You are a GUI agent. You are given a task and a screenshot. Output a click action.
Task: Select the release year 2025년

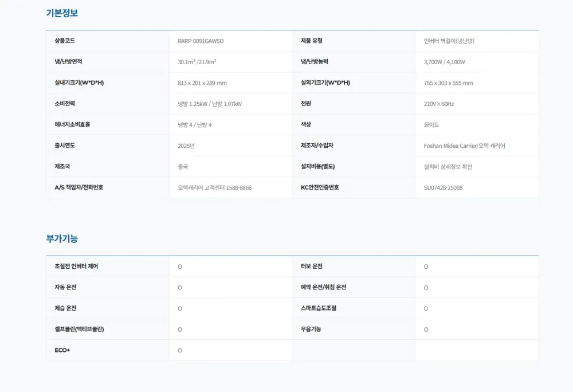[186, 146]
